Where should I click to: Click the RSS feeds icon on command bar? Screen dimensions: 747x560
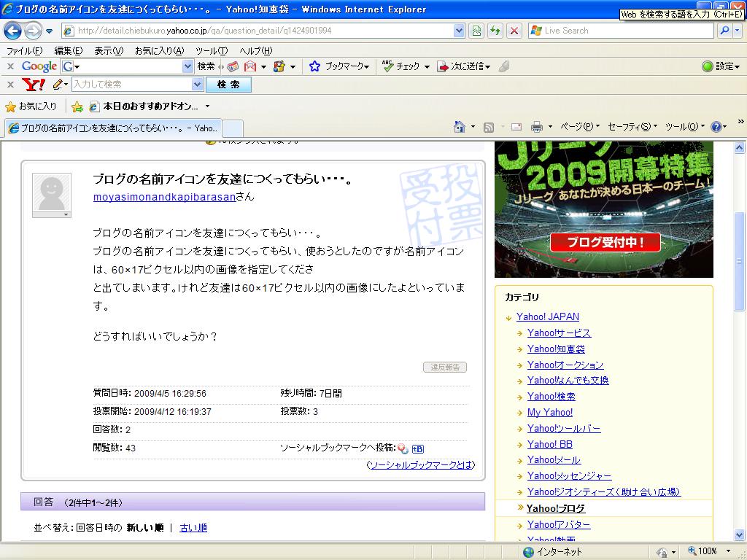(488, 127)
